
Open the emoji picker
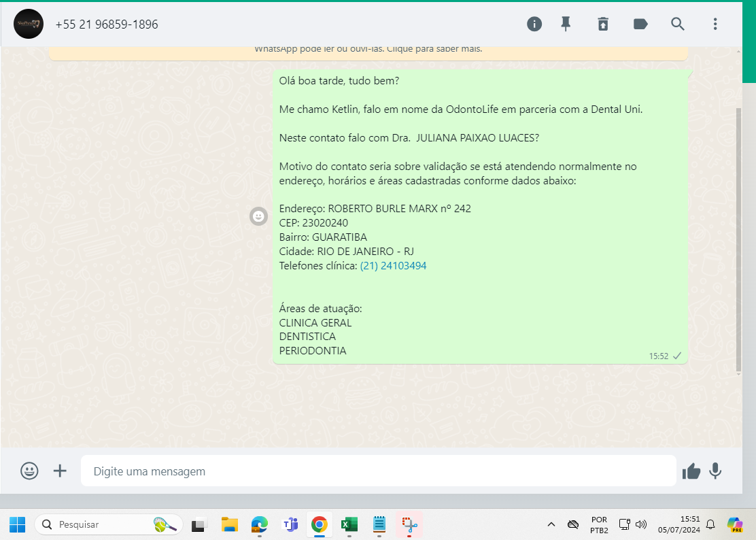point(29,471)
